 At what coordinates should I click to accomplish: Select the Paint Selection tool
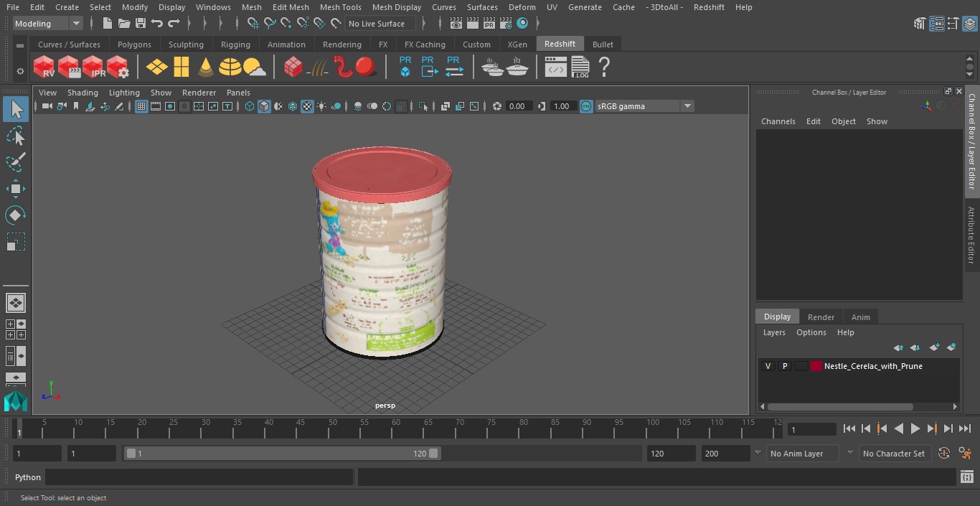click(x=16, y=162)
